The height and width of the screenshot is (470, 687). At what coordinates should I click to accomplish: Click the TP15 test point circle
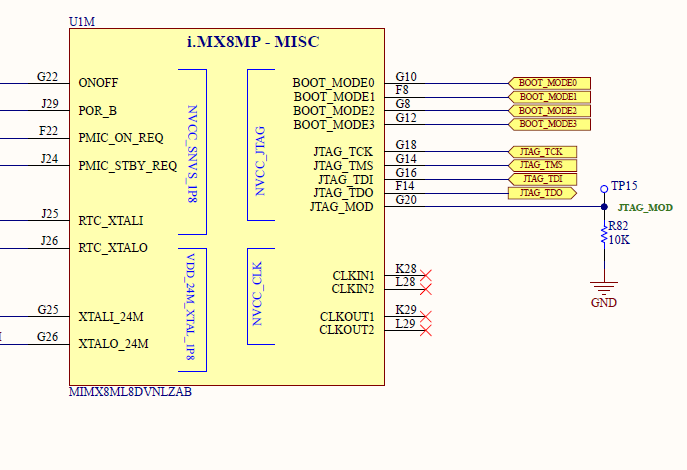[x=604, y=189]
